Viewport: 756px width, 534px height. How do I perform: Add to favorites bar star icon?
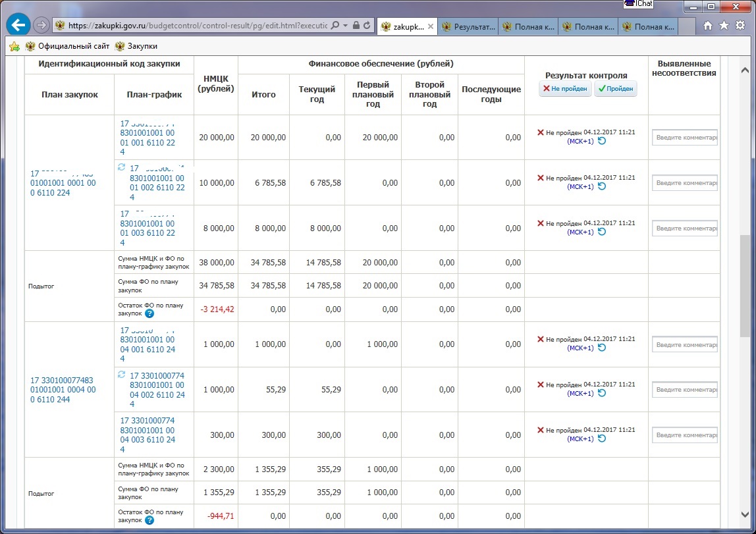[14, 46]
